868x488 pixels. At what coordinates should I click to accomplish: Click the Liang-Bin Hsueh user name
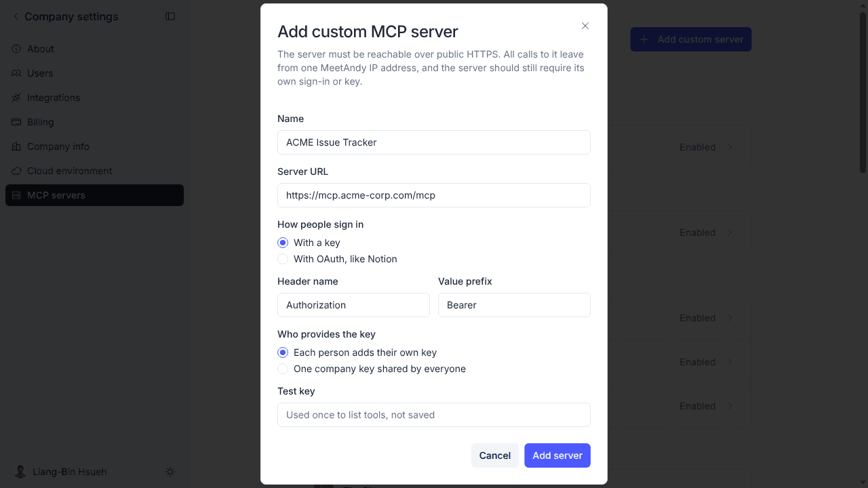tap(70, 472)
